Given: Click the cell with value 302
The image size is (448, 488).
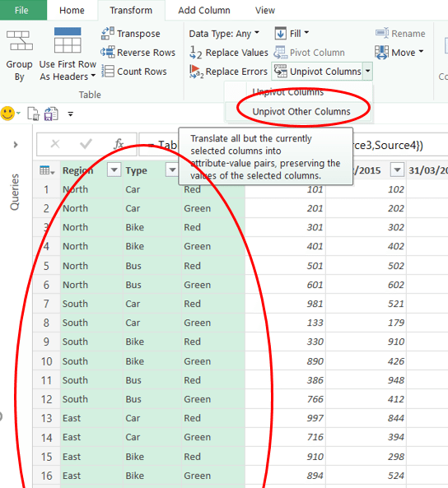Looking at the screenshot, I should click(366, 227).
